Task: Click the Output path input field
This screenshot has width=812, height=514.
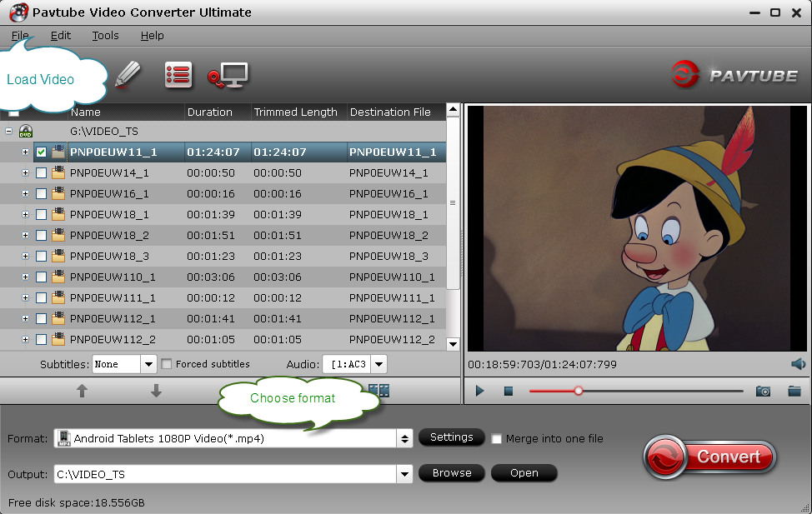Action: click(225, 474)
